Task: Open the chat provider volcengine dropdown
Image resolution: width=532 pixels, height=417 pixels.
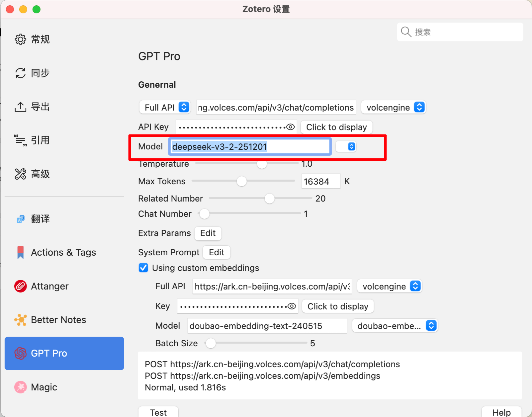Action: click(x=394, y=107)
